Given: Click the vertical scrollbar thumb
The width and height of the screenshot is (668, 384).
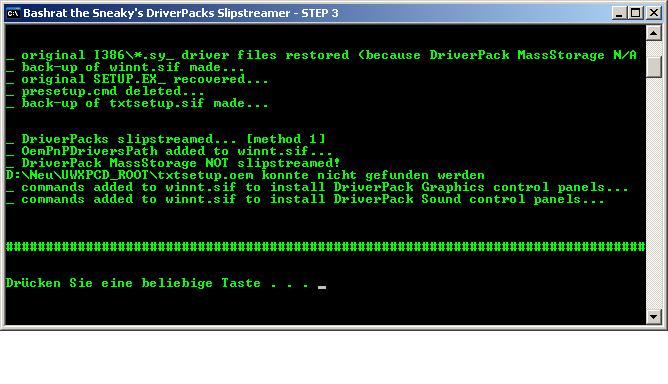Looking at the screenshot, I should (653, 66).
